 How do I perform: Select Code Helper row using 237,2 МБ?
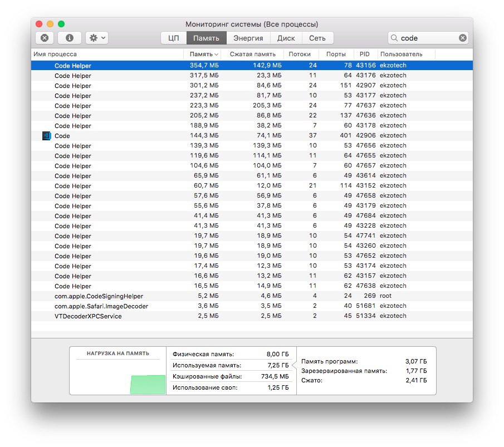[252, 95]
